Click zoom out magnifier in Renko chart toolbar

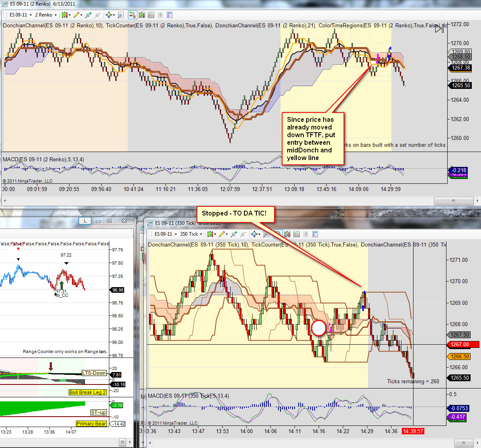point(98,15)
